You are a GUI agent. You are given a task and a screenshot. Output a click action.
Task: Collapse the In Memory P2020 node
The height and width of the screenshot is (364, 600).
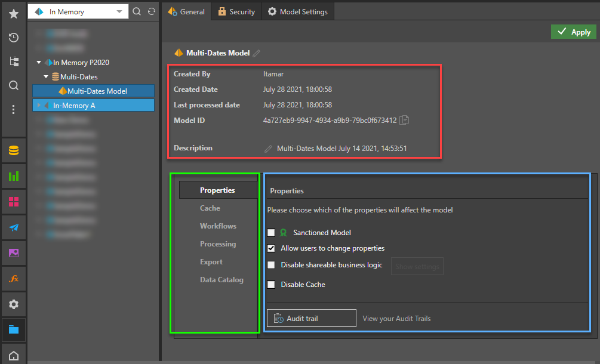39,62
